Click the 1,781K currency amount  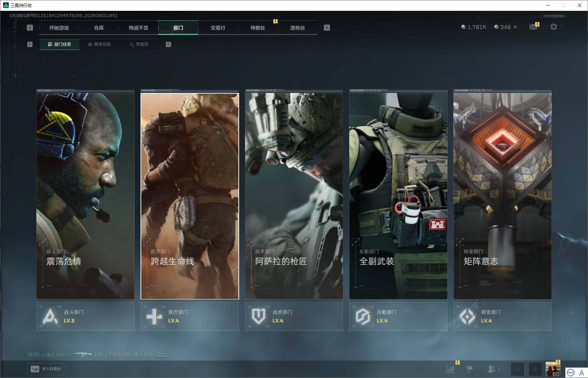pyautogui.click(x=477, y=27)
